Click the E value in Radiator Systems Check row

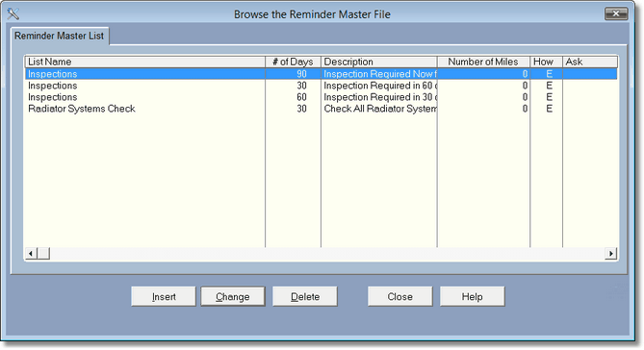coord(549,109)
